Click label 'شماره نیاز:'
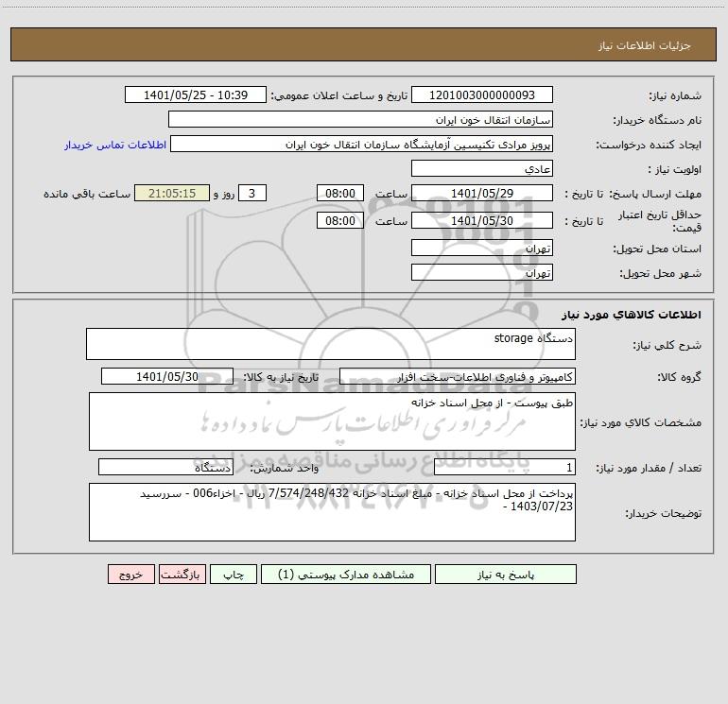The width and height of the screenshot is (728, 704). (x=675, y=95)
